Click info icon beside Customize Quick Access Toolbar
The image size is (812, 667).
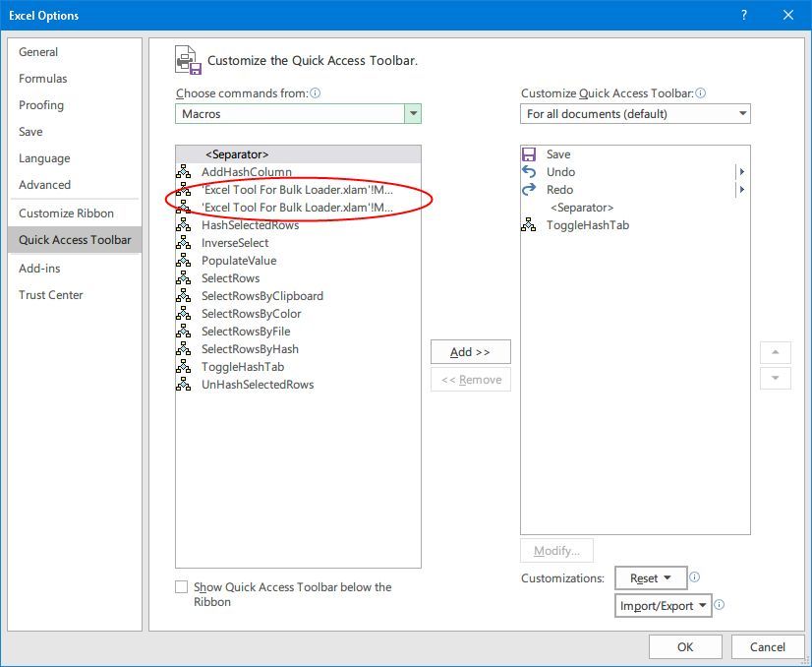point(700,93)
